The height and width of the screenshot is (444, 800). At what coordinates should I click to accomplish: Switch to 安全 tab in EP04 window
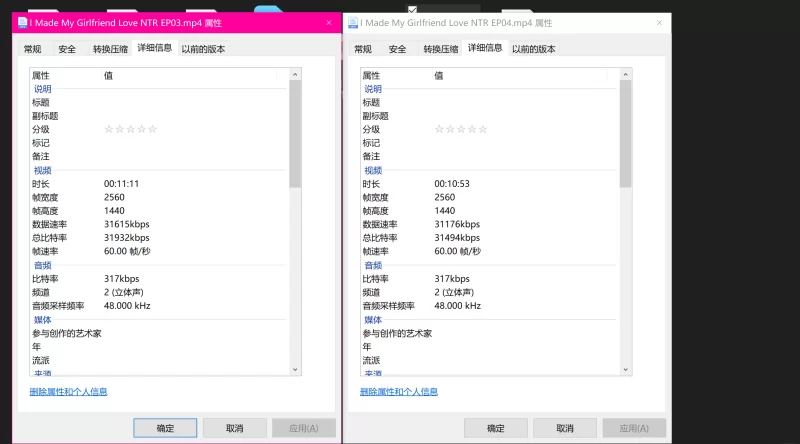[397, 49]
